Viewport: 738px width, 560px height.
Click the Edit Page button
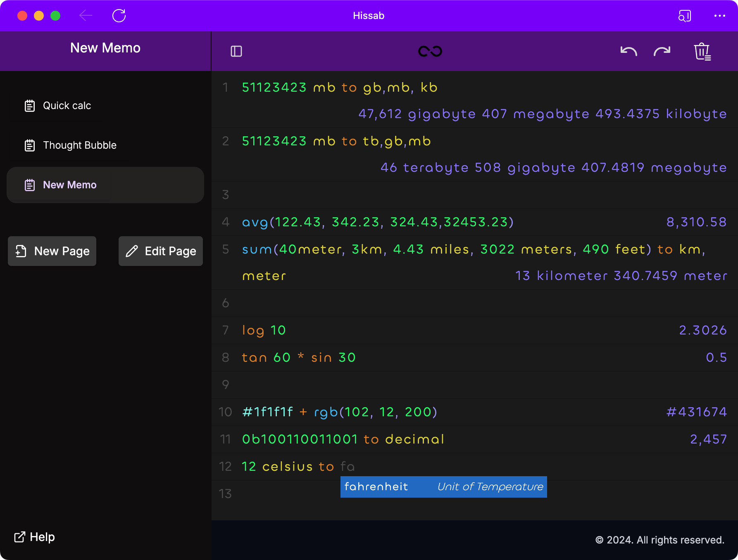(x=161, y=251)
